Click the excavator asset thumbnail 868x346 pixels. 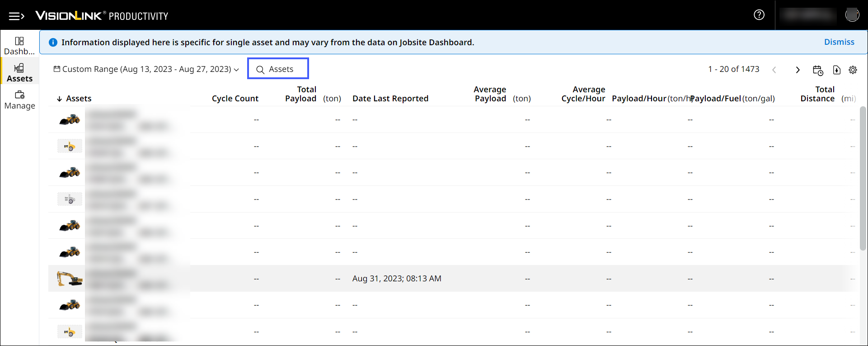coord(70,279)
